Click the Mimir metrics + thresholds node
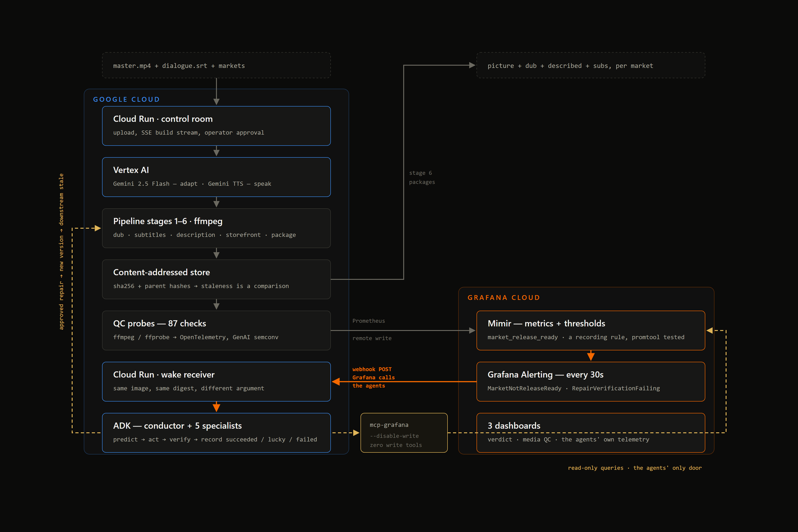Screen dimensions: 798x532 tap(591, 330)
